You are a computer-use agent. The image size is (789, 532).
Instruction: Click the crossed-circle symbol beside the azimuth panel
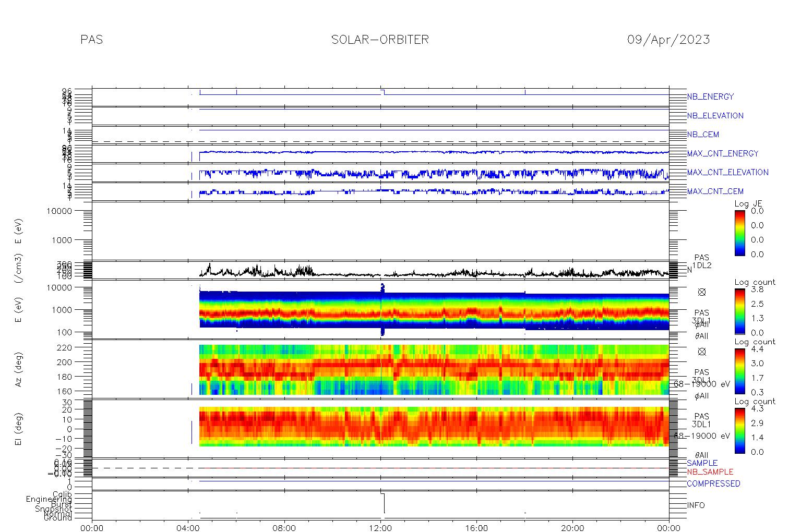pos(702,352)
